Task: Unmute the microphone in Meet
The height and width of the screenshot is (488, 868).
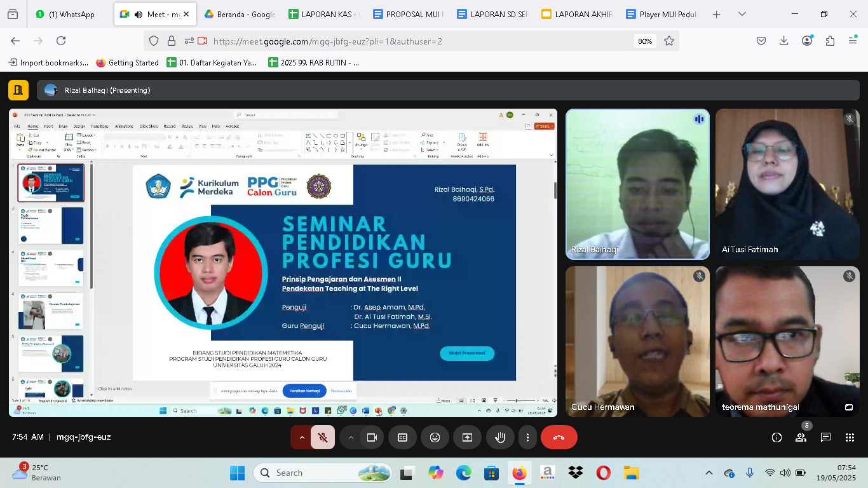Action: (x=322, y=437)
